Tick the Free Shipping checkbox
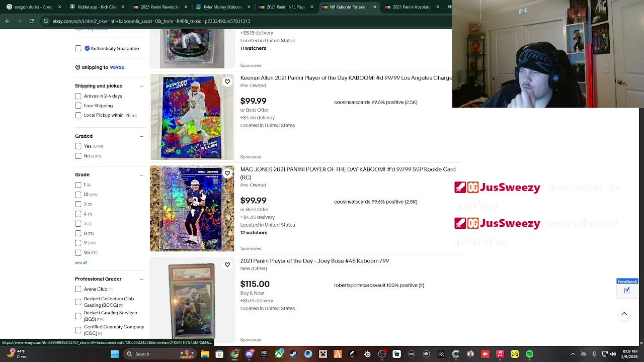This screenshot has height=362, width=644. [78, 106]
